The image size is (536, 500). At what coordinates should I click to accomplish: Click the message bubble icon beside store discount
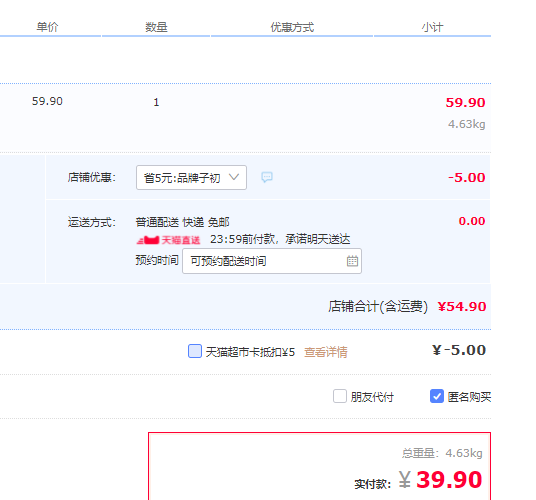(267, 177)
